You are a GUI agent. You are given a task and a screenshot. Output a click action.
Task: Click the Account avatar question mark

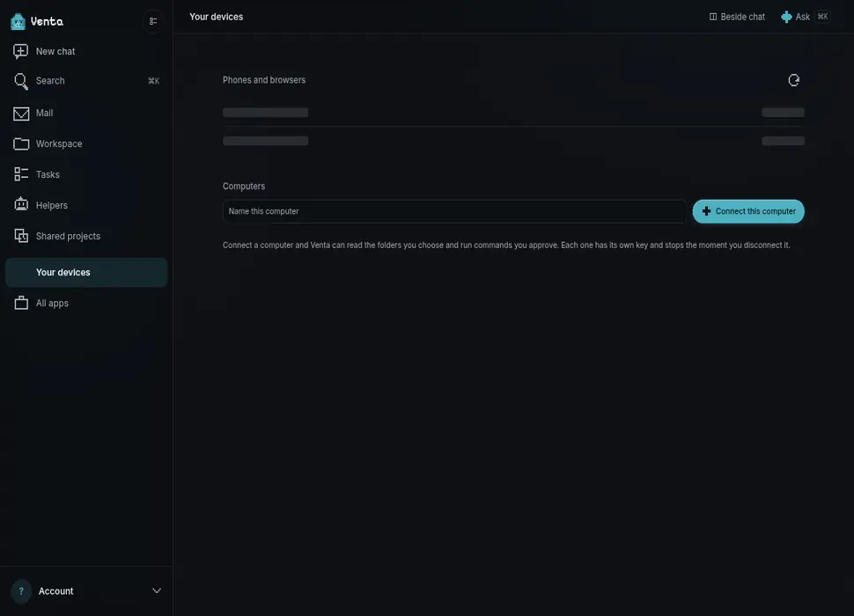point(21,591)
